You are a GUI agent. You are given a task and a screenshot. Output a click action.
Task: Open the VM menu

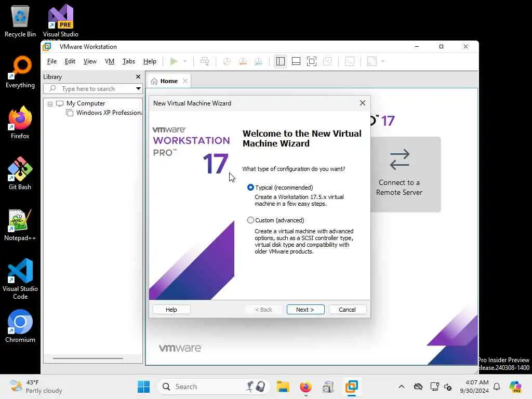pyautogui.click(x=110, y=61)
